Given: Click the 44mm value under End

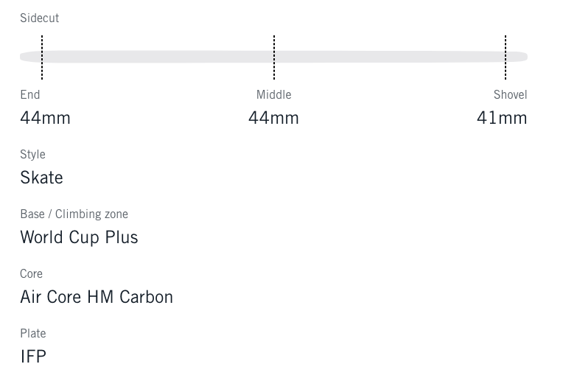Looking at the screenshot, I should click(x=45, y=118).
